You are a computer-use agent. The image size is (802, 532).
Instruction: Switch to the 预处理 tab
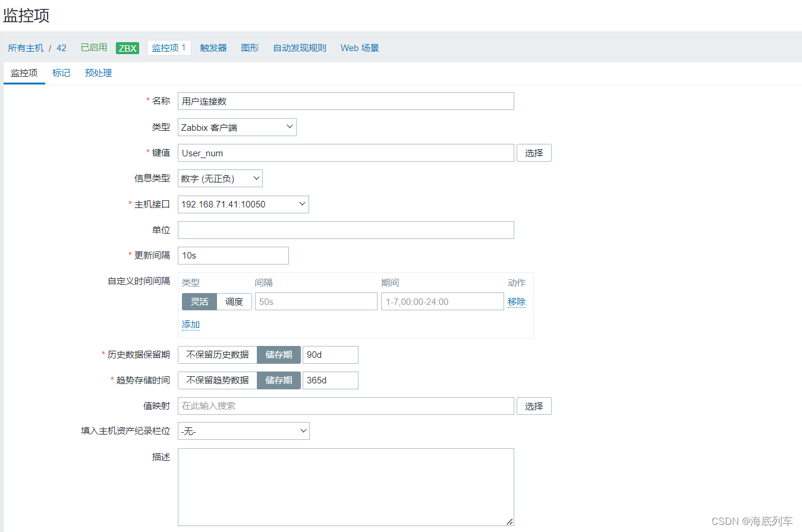point(98,73)
